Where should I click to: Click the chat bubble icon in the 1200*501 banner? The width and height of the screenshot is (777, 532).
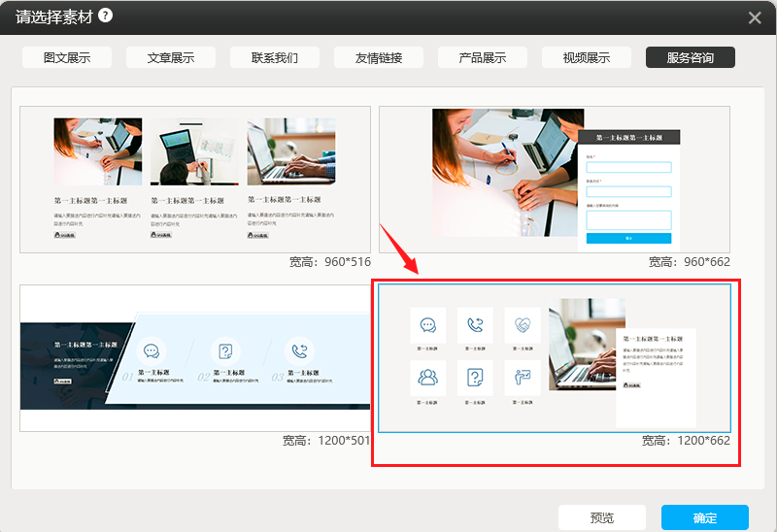152,351
